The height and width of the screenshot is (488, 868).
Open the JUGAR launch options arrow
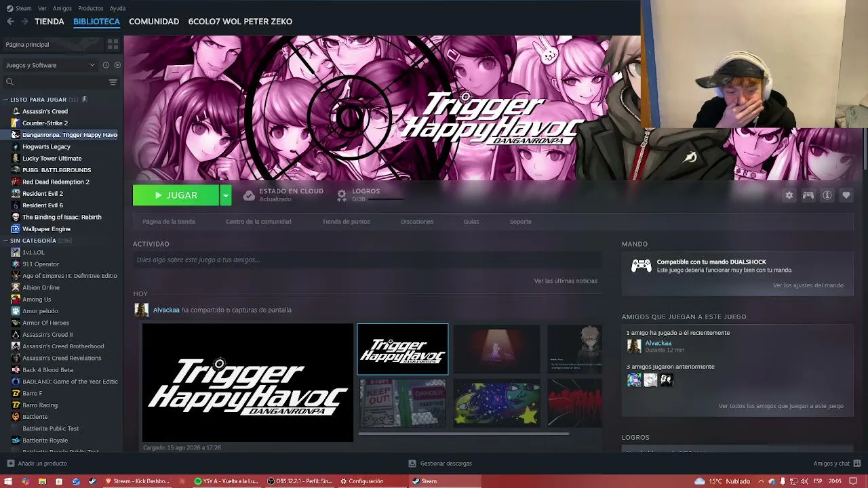click(x=226, y=195)
